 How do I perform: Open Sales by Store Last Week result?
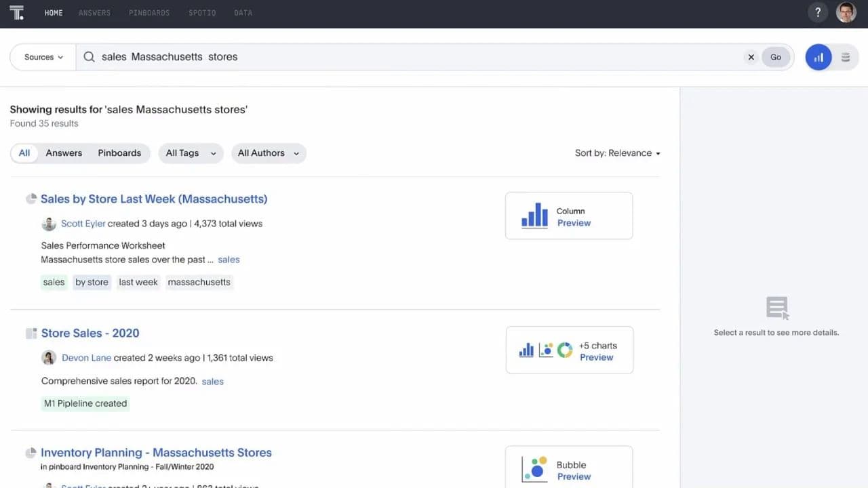tap(154, 199)
